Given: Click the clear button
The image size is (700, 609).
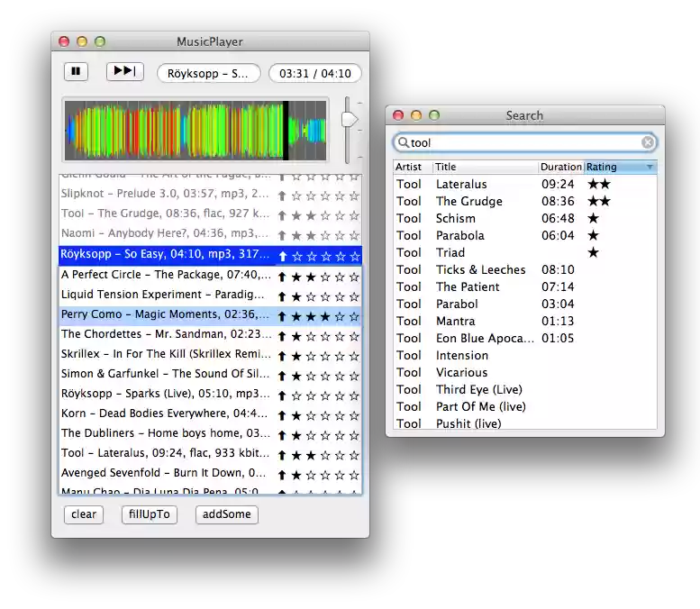Looking at the screenshot, I should (x=84, y=514).
